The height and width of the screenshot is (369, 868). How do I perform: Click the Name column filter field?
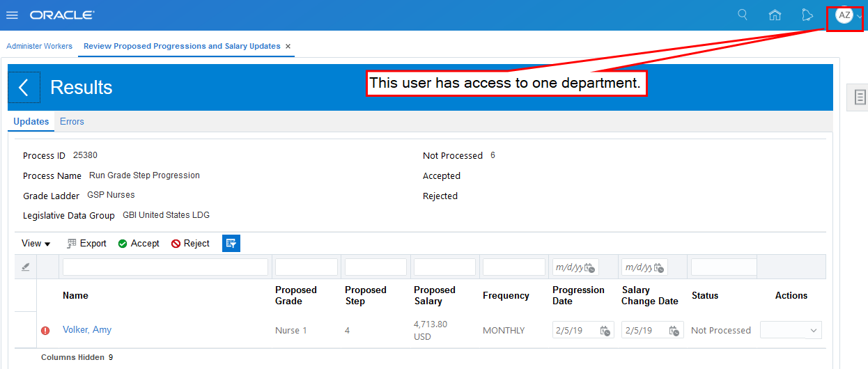tap(165, 267)
